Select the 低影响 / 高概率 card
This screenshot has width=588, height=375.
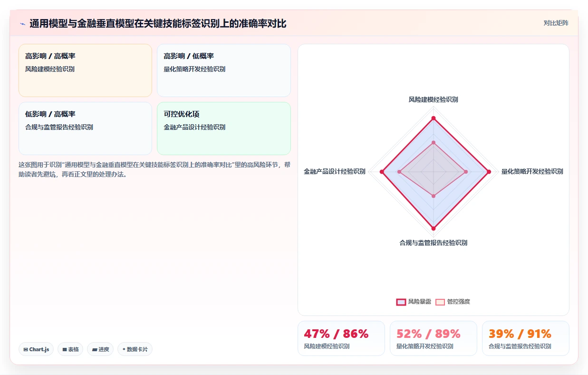pyautogui.click(x=85, y=128)
